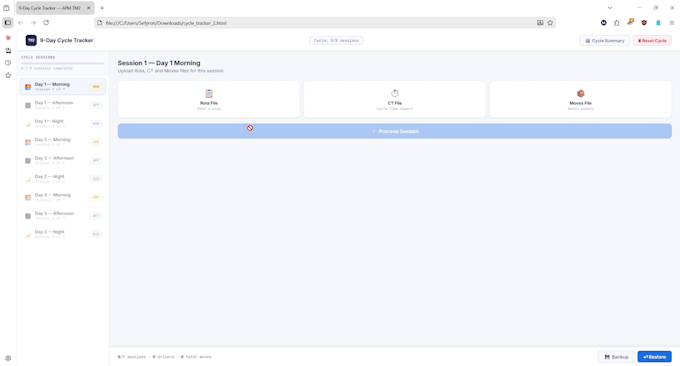Select Day 1 — Afternoon session
The image size is (680, 366).
pyautogui.click(x=63, y=105)
